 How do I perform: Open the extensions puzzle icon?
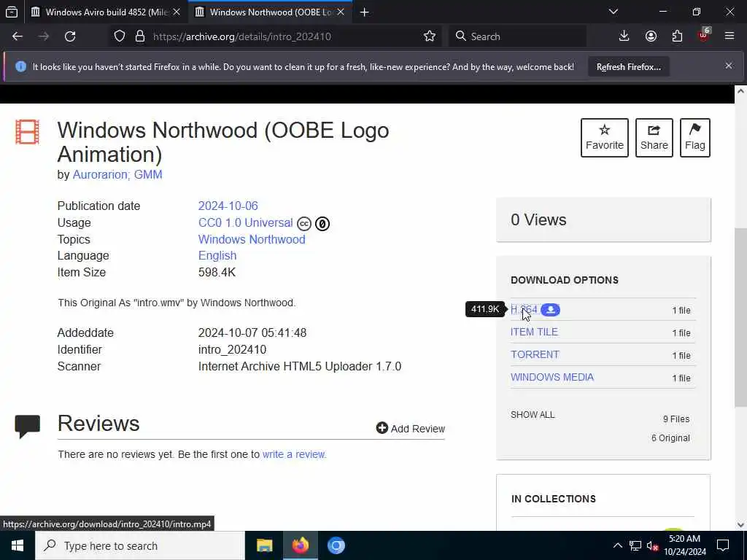click(677, 36)
